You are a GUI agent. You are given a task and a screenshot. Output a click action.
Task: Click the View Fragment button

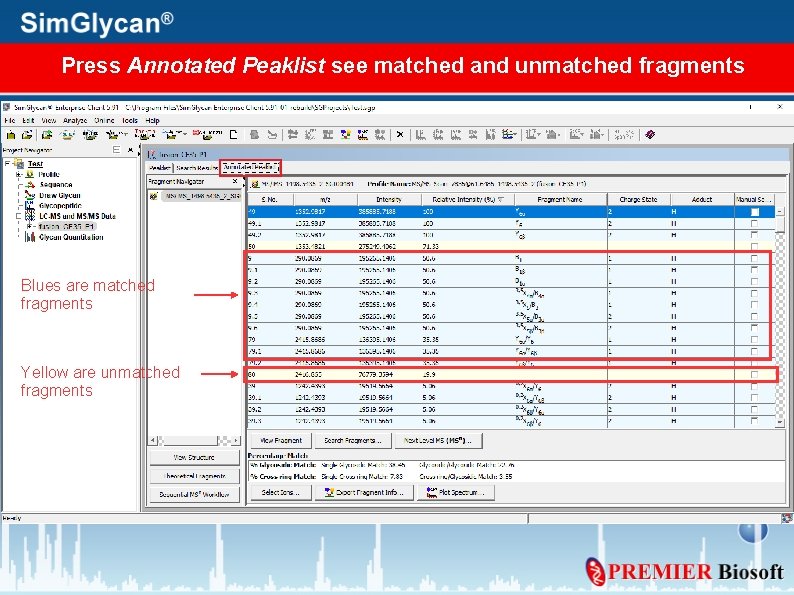[x=281, y=441]
